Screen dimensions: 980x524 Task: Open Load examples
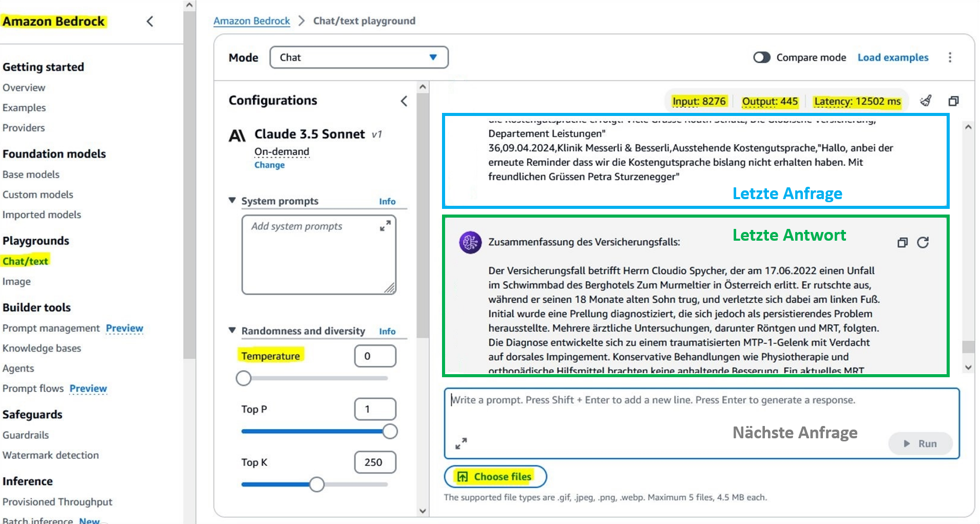(892, 57)
